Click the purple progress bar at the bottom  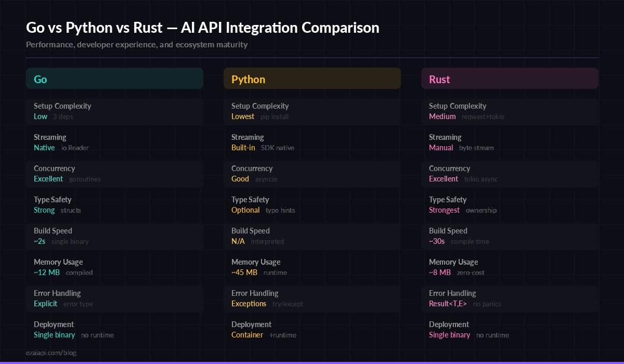(312, 362)
